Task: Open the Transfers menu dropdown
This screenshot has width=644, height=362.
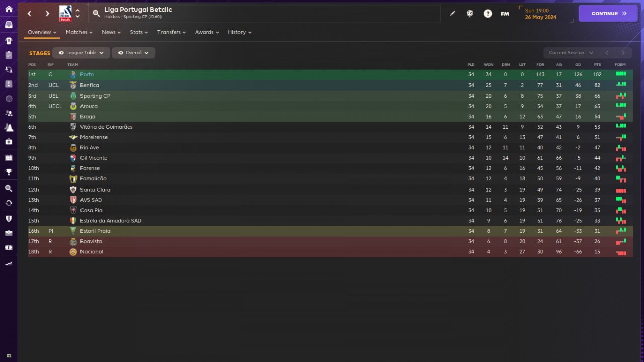Action: click(171, 32)
